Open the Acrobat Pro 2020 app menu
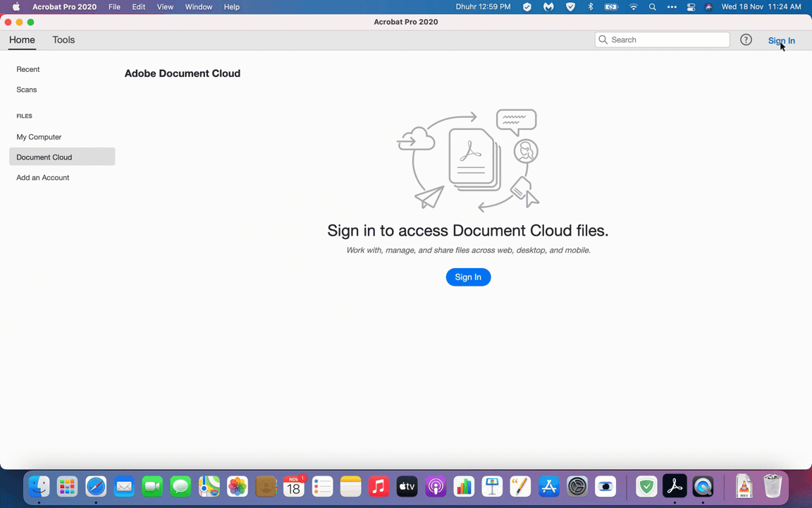Image resolution: width=812 pixels, height=508 pixels. click(65, 7)
